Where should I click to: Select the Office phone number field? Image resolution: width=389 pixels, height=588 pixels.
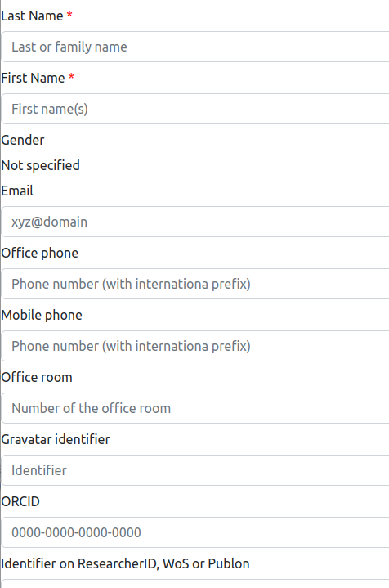point(195,284)
